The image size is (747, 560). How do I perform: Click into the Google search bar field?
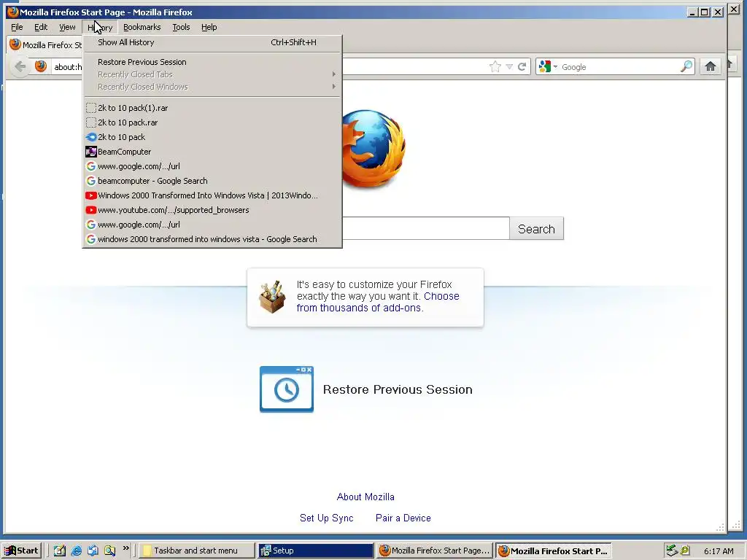pyautogui.click(x=619, y=66)
